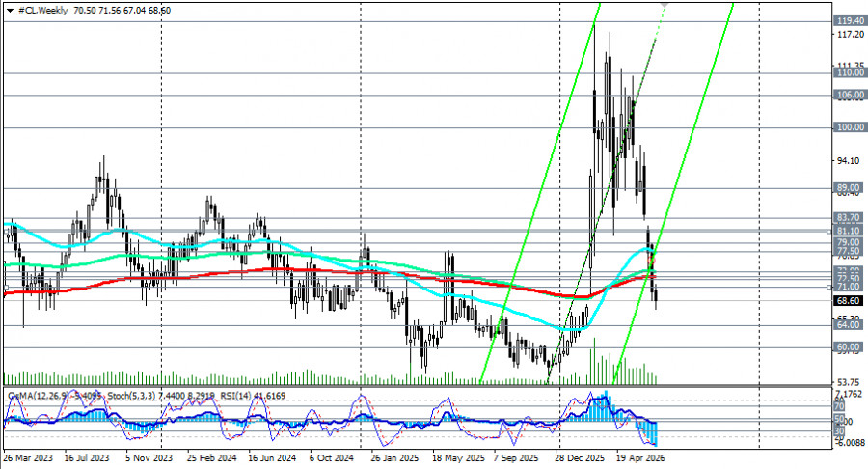Viewport: 868px width, 469px height.
Task: Click the 28 Dec 2025 date label
Action: [580, 458]
